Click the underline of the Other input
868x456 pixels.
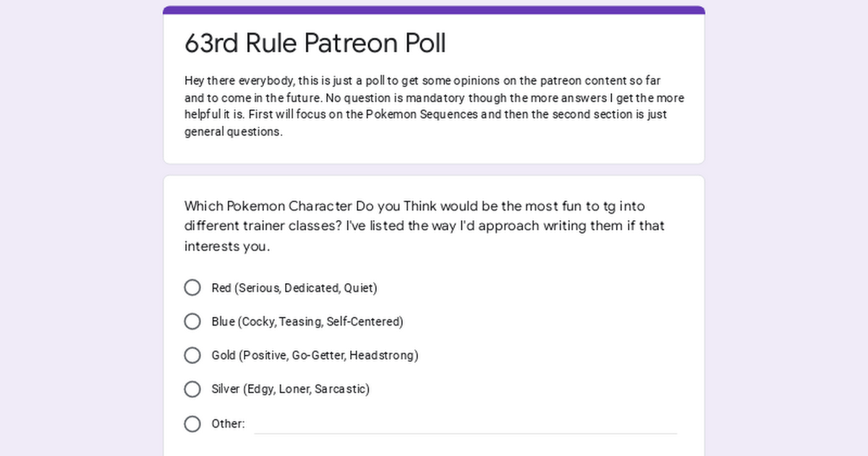[x=465, y=434]
